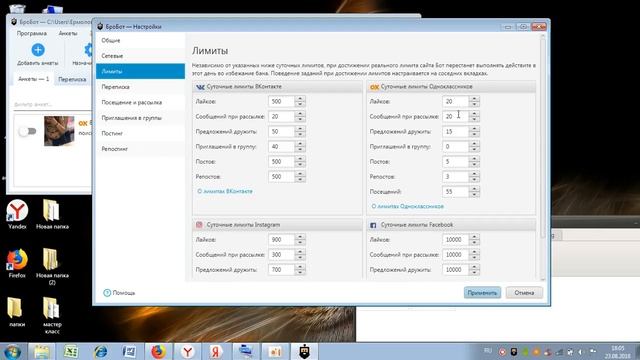Open the О лимитах ВКонтакте link

coord(225,191)
